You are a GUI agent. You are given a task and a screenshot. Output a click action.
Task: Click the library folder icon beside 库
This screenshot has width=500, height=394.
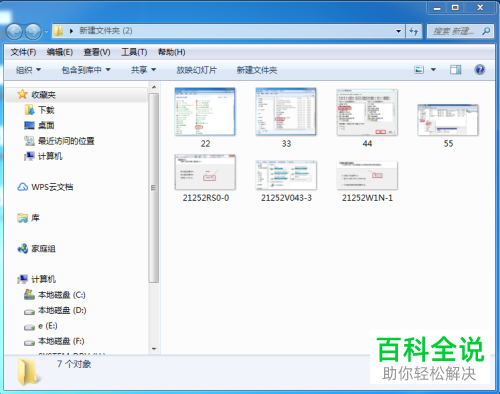(x=22, y=218)
